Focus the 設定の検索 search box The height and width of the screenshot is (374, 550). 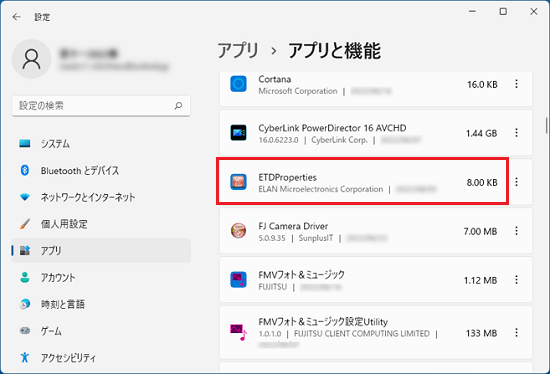click(x=101, y=106)
